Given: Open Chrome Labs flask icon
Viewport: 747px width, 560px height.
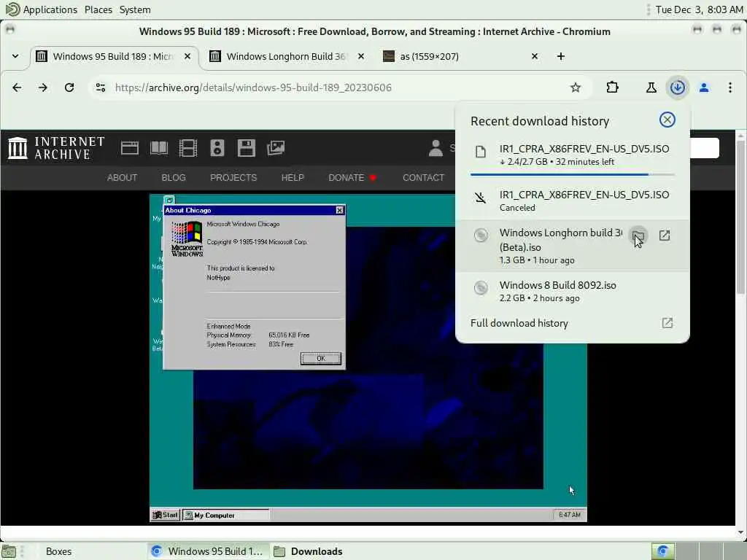Looking at the screenshot, I should coord(651,87).
